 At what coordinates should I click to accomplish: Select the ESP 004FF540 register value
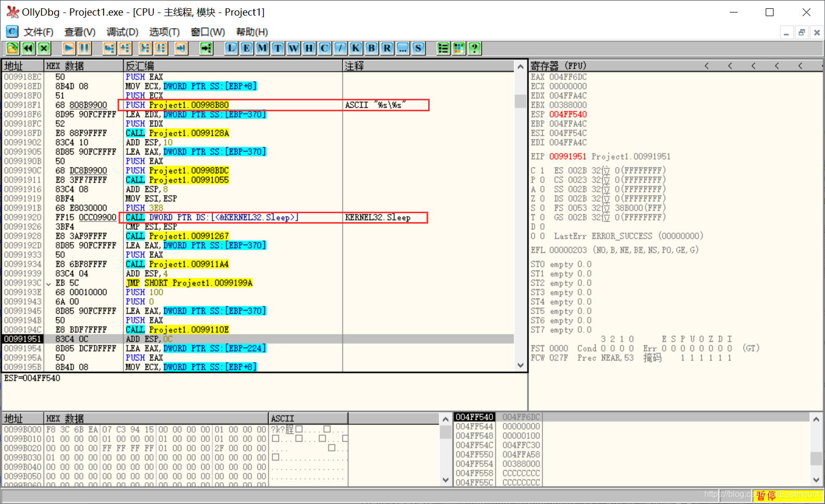coord(568,114)
